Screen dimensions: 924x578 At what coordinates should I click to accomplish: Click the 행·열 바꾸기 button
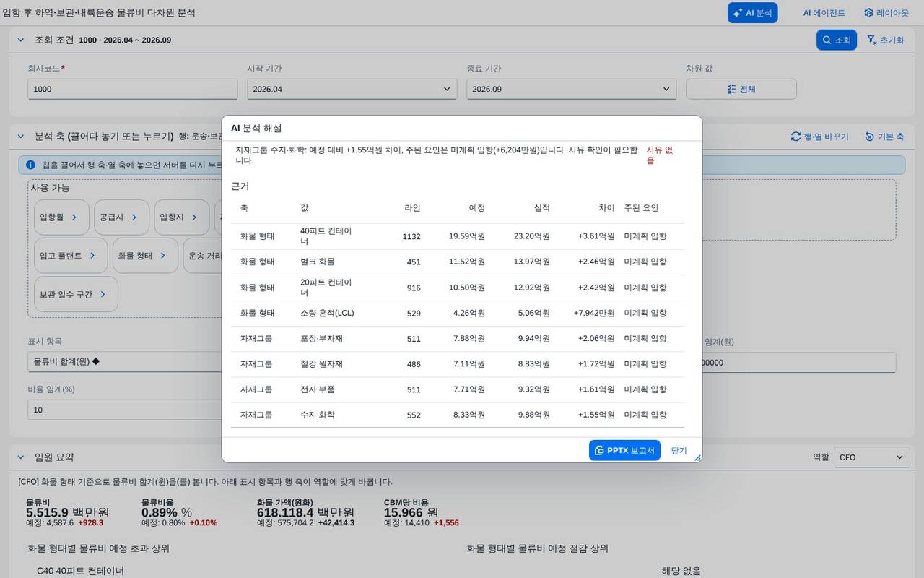pyautogui.click(x=819, y=137)
